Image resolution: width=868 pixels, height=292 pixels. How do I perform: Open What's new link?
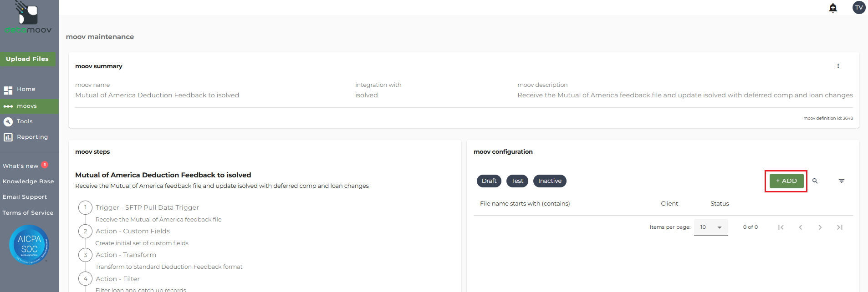20,166
